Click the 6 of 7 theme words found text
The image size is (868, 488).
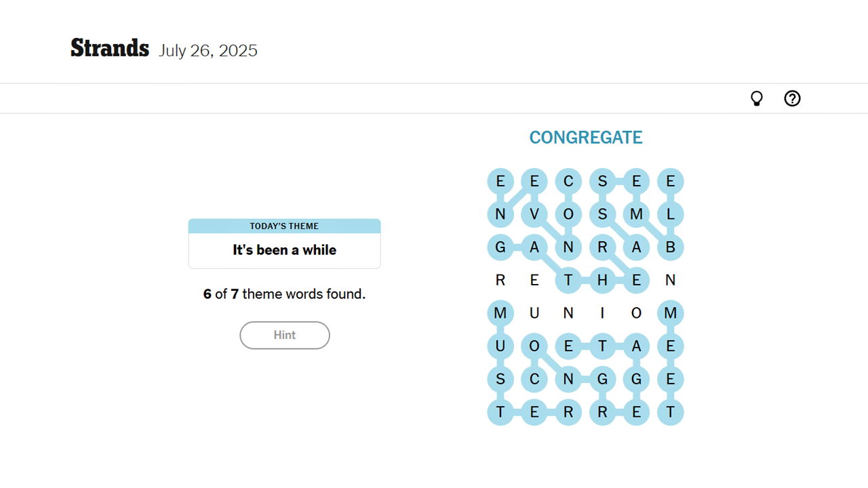point(284,294)
